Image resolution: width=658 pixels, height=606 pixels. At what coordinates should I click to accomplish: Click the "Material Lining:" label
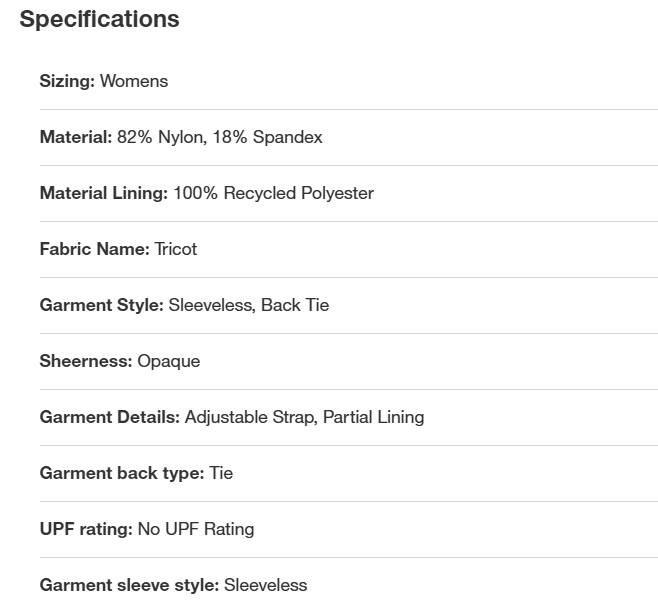pyautogui.click(x=103, y=193)
